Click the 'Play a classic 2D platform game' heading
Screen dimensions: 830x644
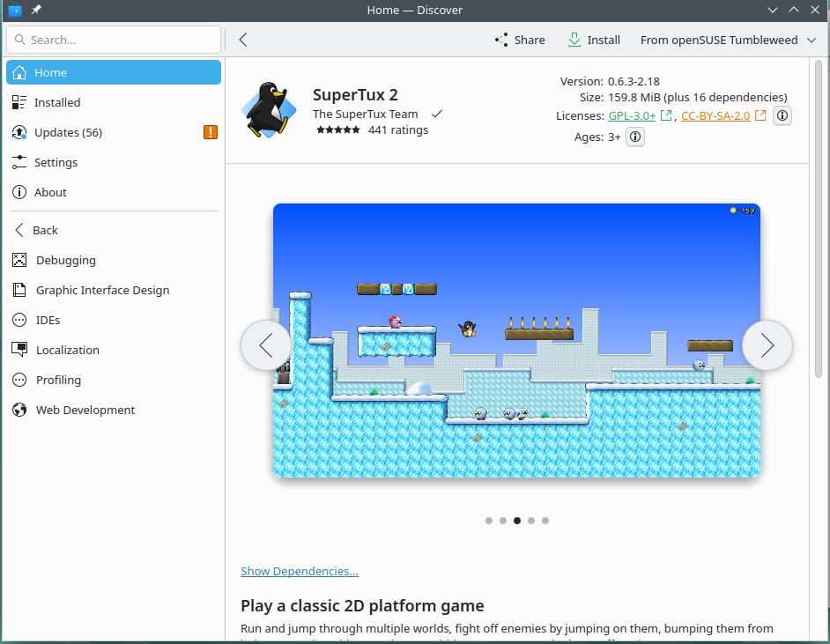tap(362, 605)
